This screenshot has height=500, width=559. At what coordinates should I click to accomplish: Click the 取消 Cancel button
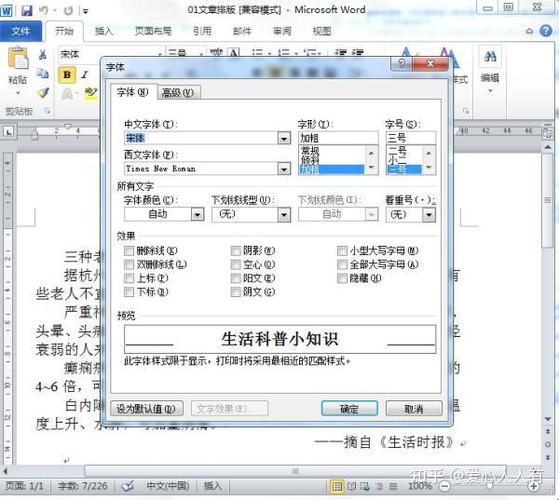[414, 408]
